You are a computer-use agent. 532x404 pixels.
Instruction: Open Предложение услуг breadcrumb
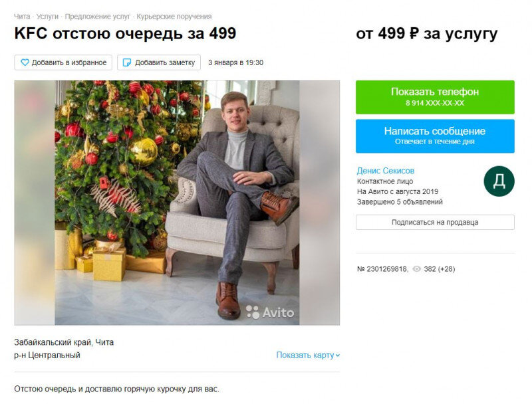(97, 17)
